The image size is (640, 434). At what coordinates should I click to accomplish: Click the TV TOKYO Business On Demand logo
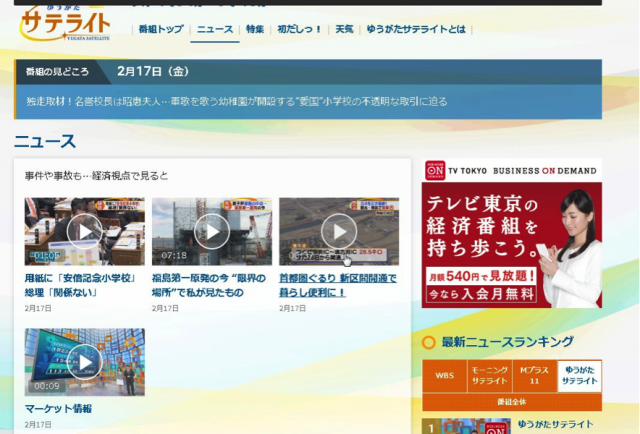point(511,171)
